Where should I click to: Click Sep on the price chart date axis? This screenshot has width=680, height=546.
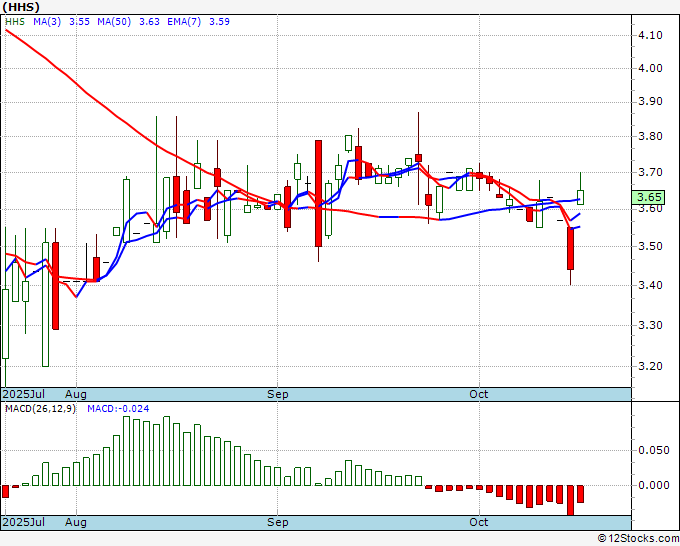pyautogui.click(x=278, y=394)
